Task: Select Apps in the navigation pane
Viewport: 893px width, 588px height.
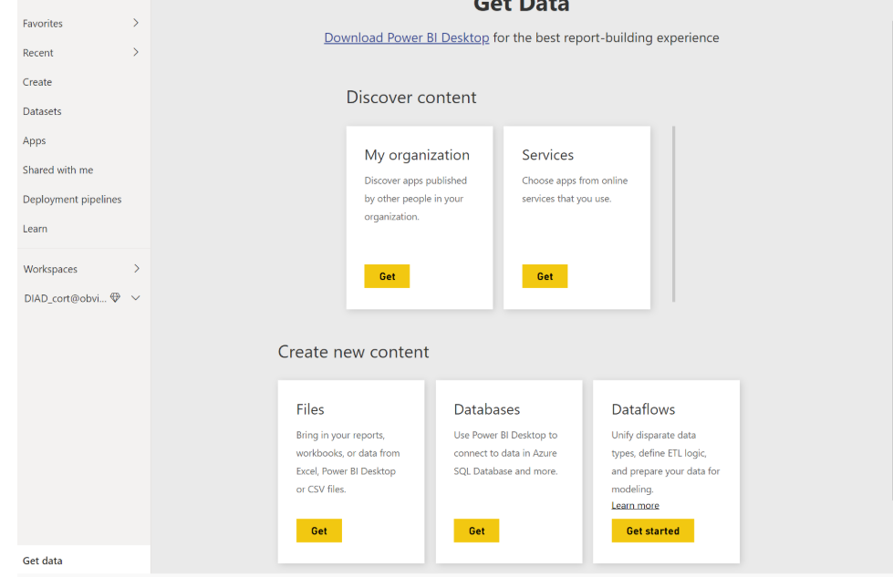Action: (x=35, y=141)
